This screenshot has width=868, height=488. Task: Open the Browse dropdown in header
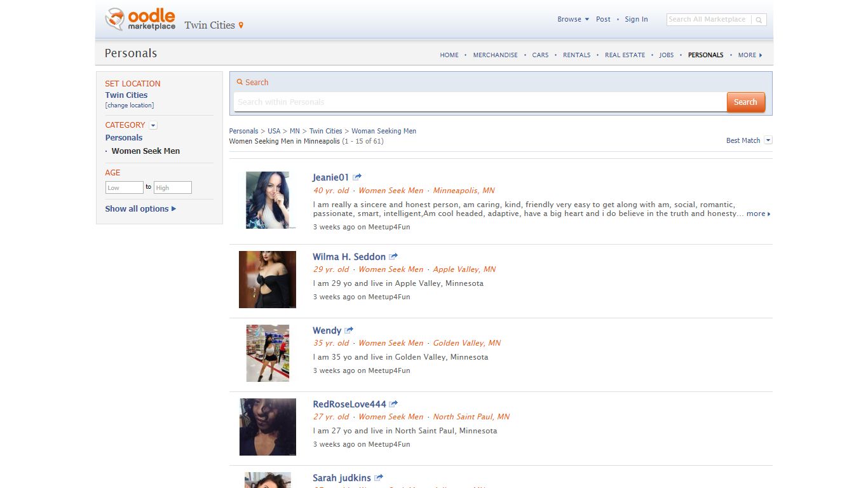click(573, 19)
